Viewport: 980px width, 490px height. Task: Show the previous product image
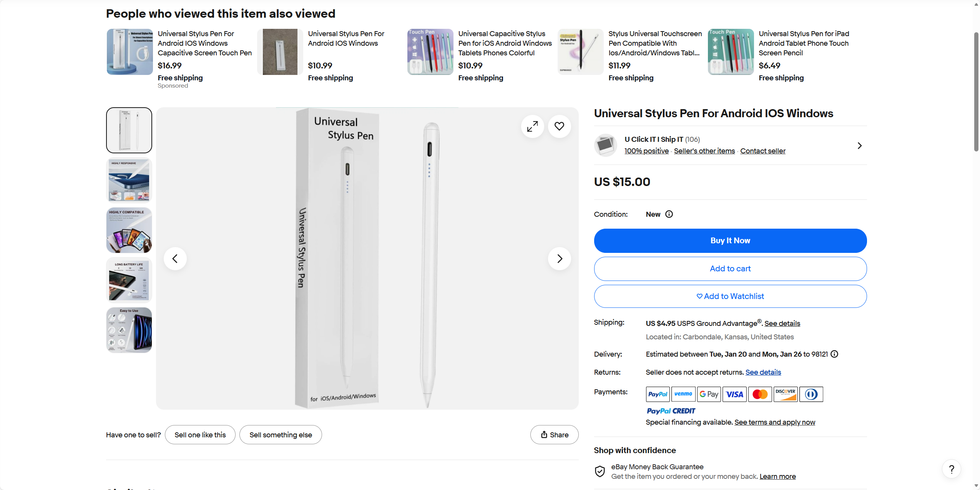point(175,259)
